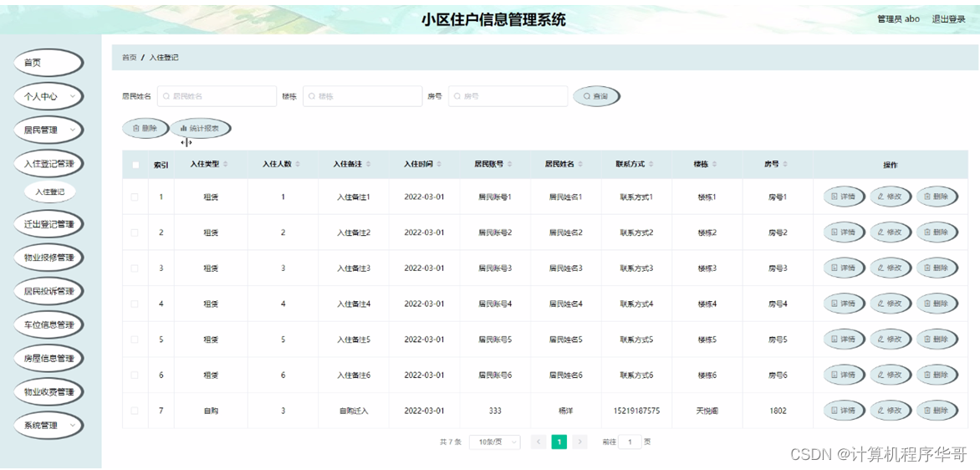
Task: Collapse the 入住登记管理 sidebar menu
Action: click(x=48, y=164)
